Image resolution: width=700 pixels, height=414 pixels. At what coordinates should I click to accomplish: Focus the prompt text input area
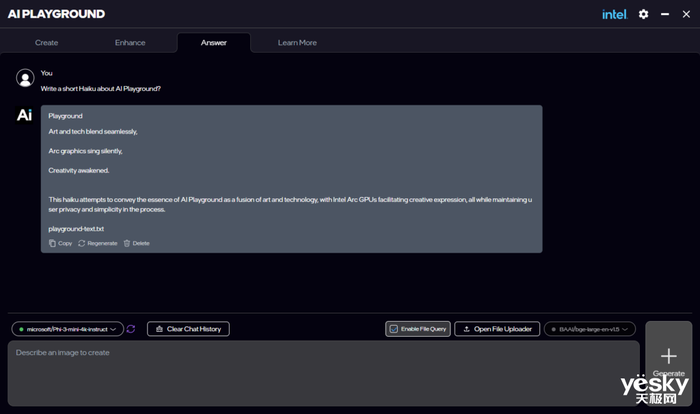coord(324,373)
